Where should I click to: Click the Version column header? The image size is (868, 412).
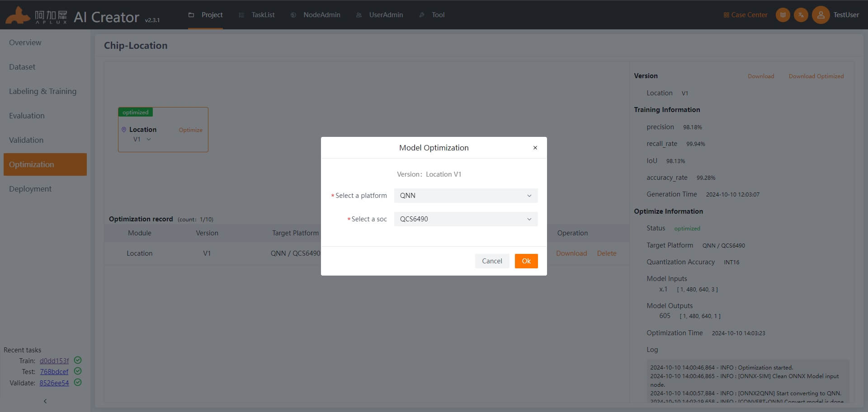207,233
